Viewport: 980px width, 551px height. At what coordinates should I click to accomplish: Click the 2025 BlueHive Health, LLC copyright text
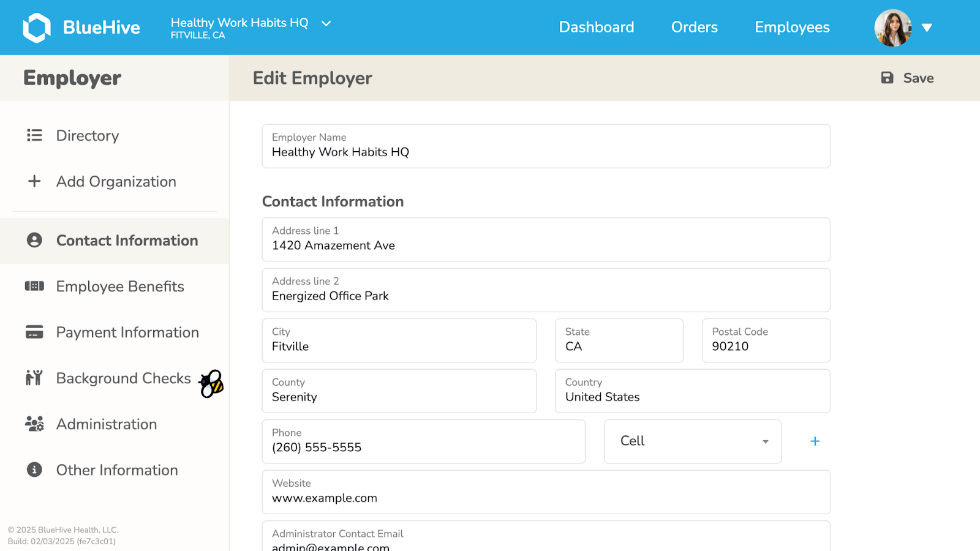tap(63, 530)
